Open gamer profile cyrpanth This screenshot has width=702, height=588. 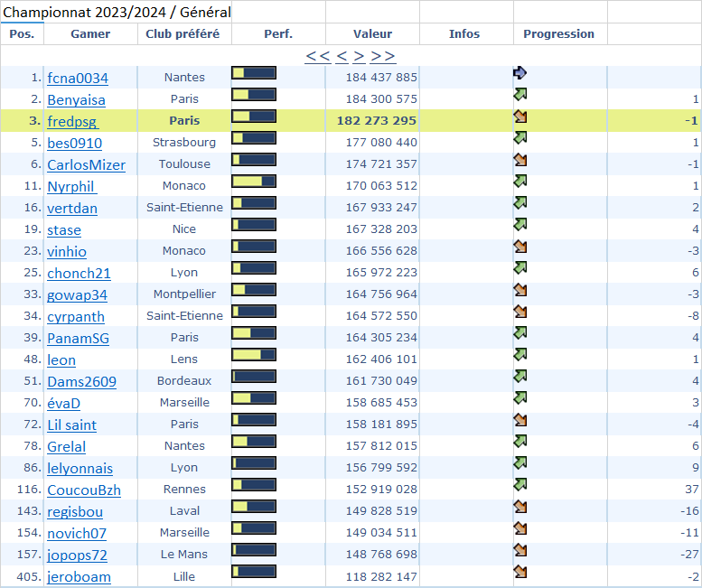pos(76,316)
